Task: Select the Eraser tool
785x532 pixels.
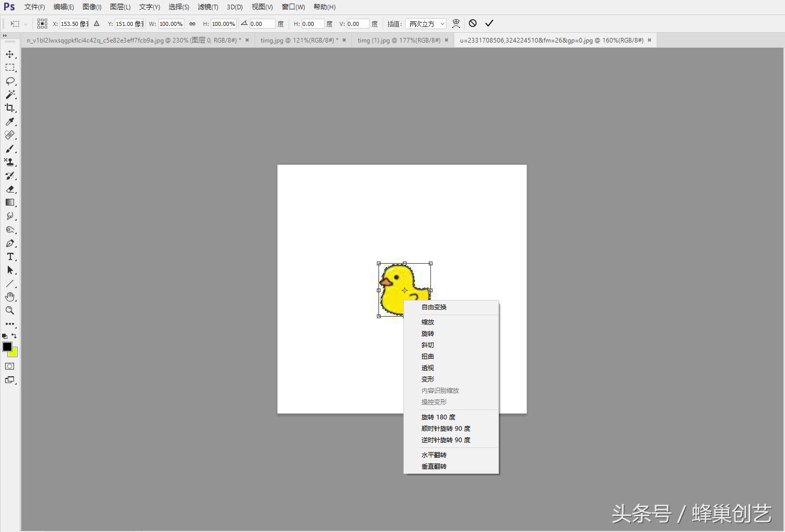Action: (10, 189)
